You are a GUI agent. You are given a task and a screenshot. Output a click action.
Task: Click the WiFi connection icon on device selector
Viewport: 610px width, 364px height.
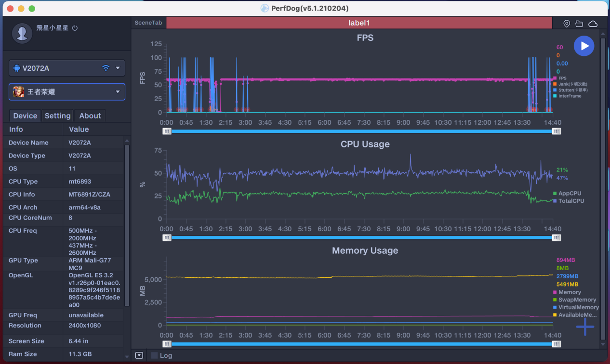point(106,68)
